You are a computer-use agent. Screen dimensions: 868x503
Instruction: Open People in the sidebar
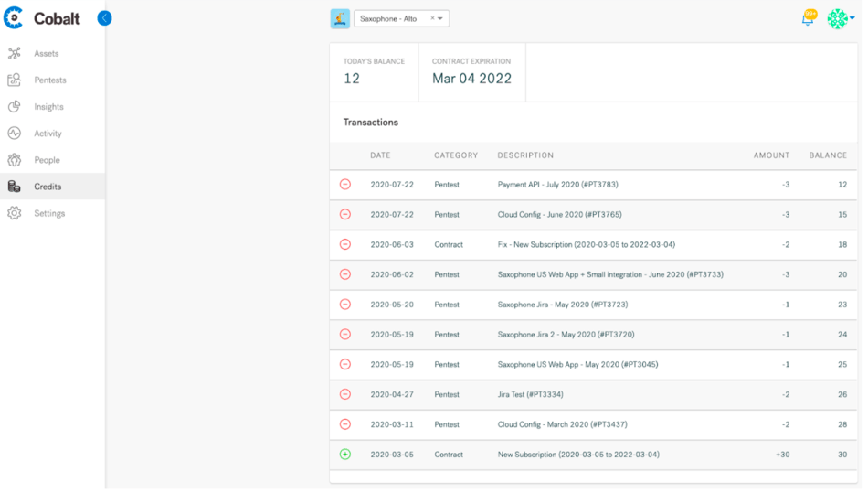(x=47, y=160)
